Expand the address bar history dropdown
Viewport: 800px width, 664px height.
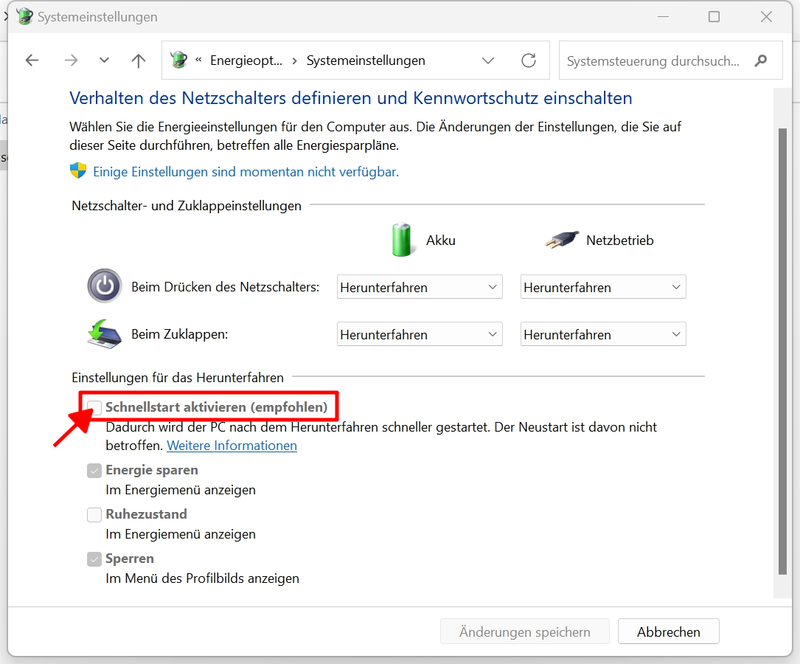(488, 61)
